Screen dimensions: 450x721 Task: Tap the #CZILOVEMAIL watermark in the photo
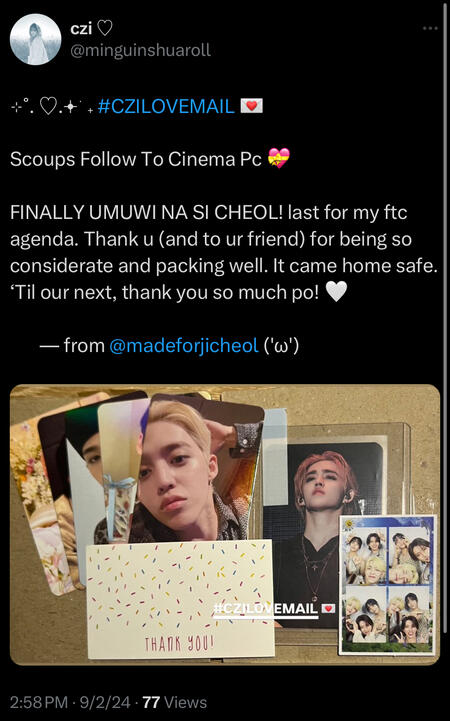point(274,608)
